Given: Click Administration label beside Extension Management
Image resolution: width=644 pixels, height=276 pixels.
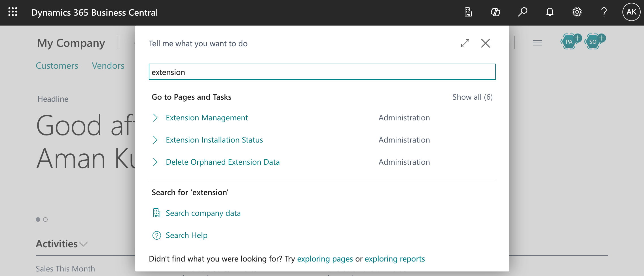Looking at the screenshot, I should 404,118.
